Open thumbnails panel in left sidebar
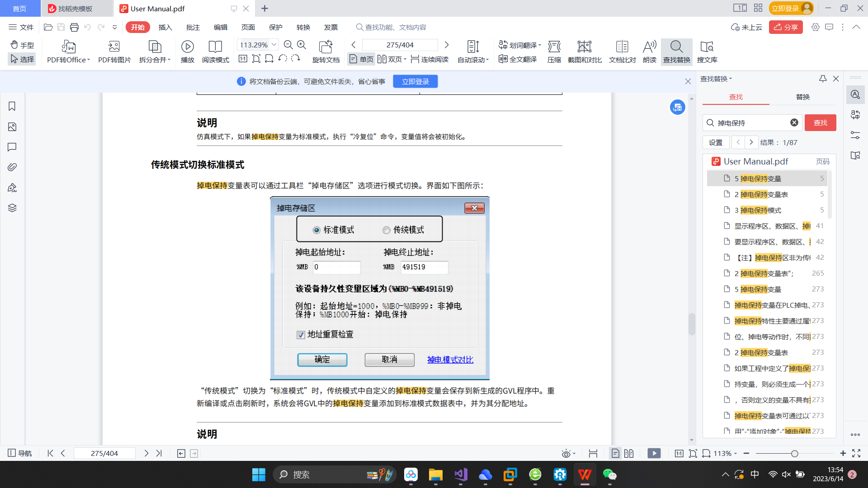Image resolution: width=868 pixels, height=488 pixels. 12,127
